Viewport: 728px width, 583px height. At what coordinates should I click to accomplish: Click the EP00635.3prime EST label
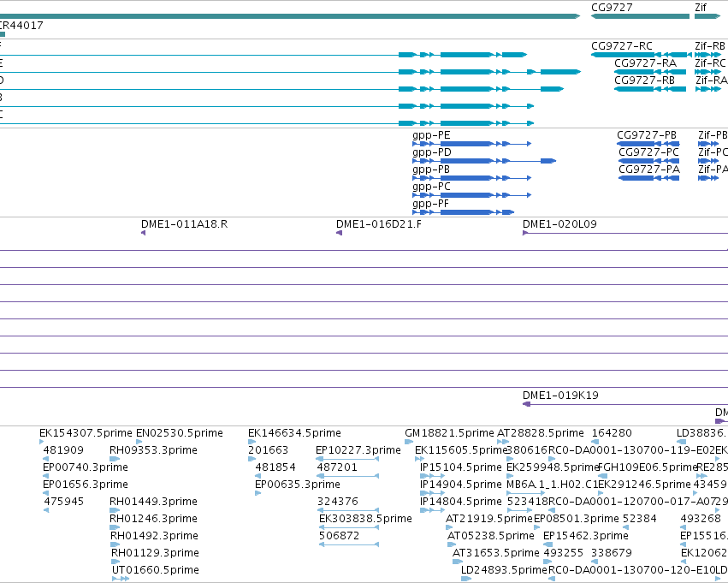(x=297, y=485)
